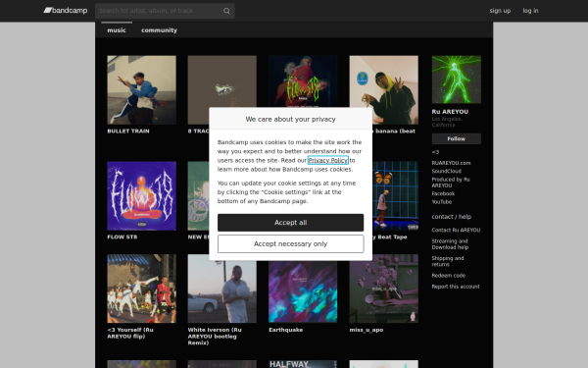Click the White Iverson bootleg Remix title
Screen dimensions: 588x368
(215, 336)
